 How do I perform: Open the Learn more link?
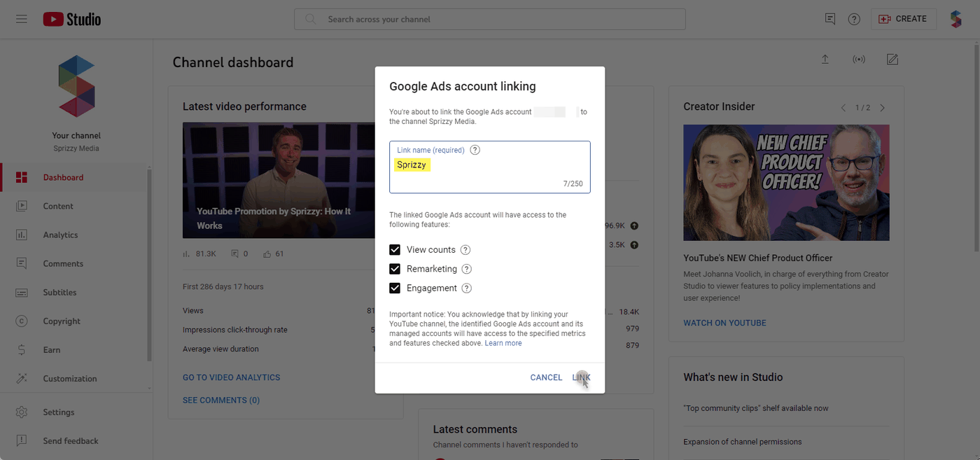(x=503, y=343)
